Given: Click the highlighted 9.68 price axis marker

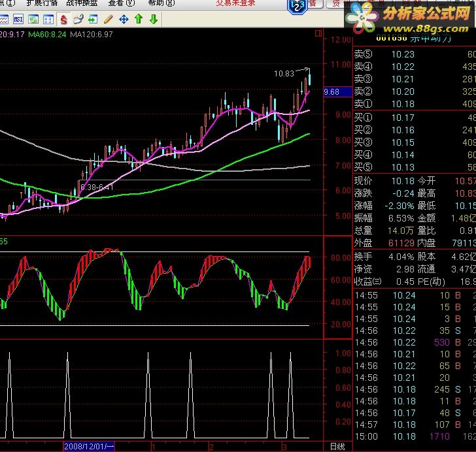Looking at the screenshot, I should click(x=338, y=92).
